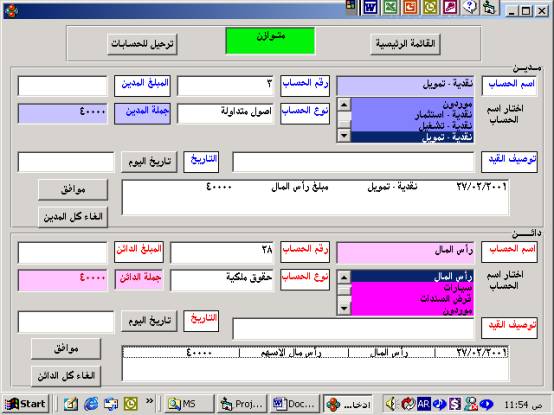Switch to the ادخا... taskbar window
554x415 pixels.
pos(348,404)
